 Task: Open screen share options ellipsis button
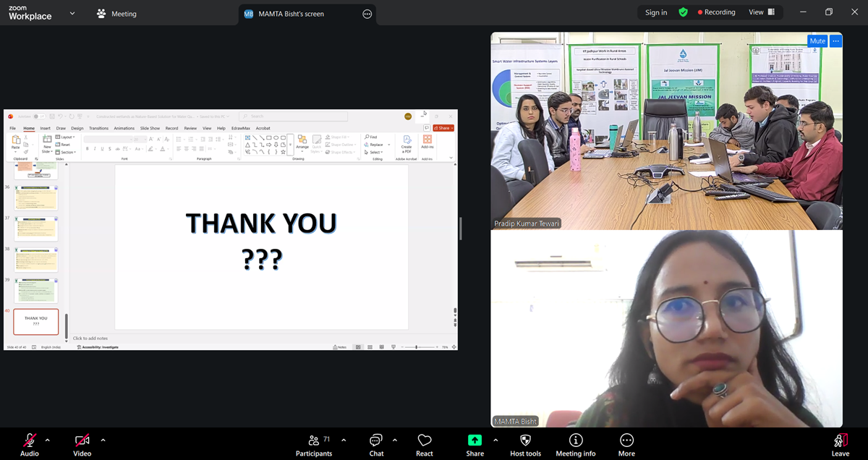coord(367,14)
